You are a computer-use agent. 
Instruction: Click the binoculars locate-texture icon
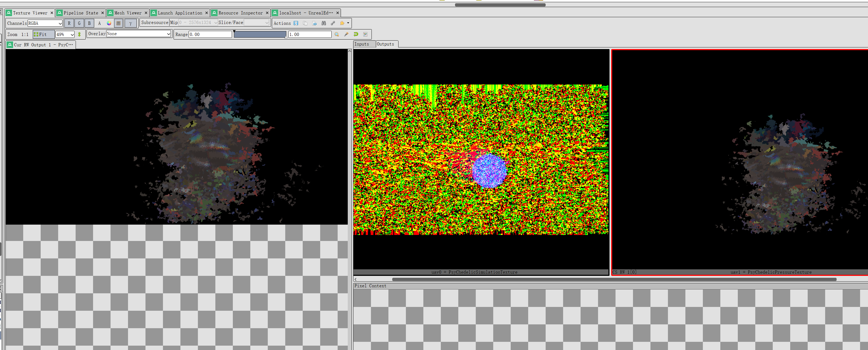[x=324, y=23]
